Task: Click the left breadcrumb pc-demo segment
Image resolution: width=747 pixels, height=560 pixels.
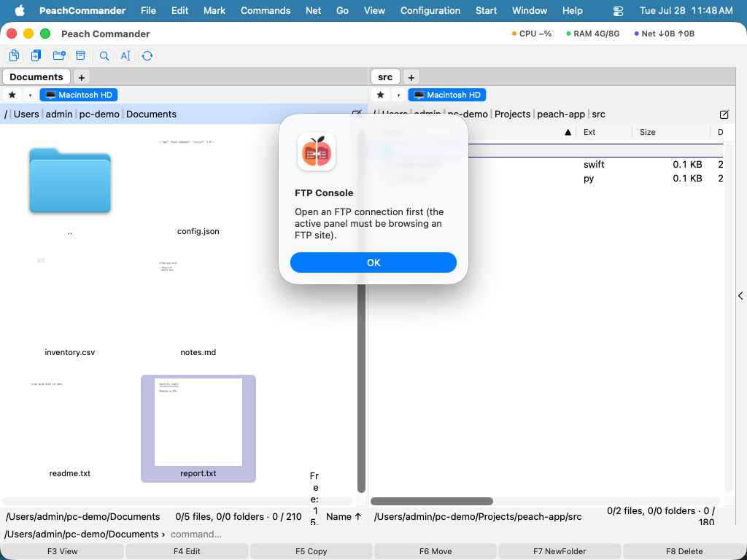Action: [x=99, y=114]
